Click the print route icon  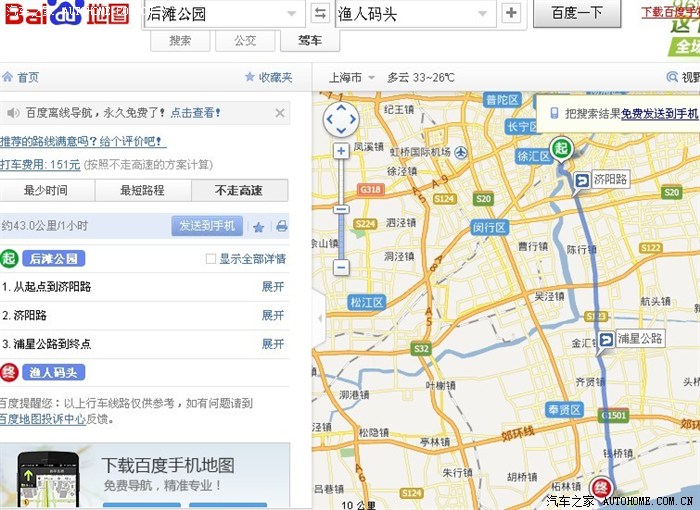[281, 226]
